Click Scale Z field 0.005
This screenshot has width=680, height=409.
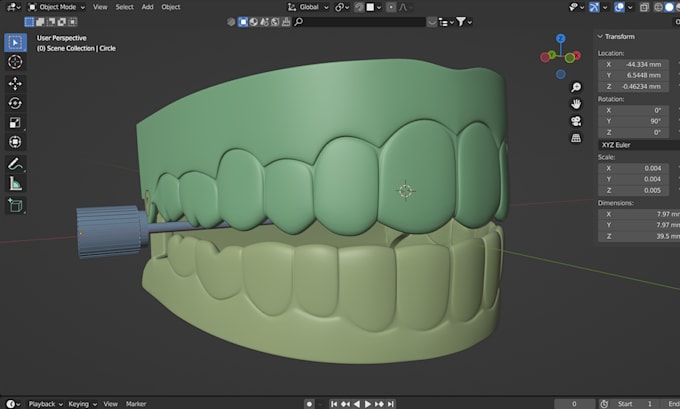634,190
